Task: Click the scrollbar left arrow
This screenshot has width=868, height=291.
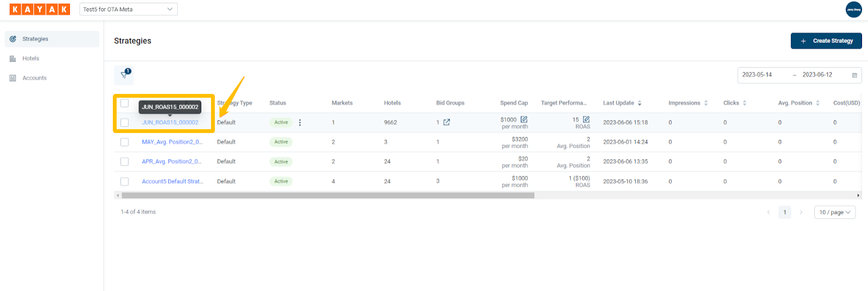Action: (118, 195)
